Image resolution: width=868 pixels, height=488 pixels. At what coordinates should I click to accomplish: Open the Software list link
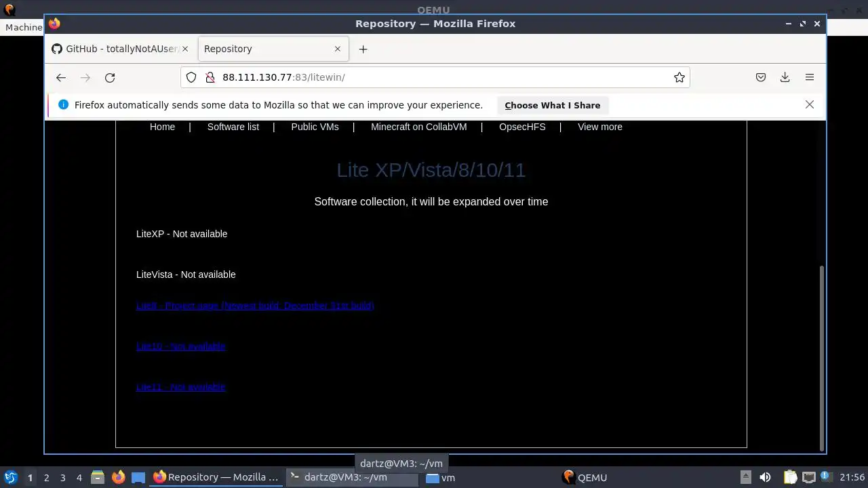(x=233, y=127)
